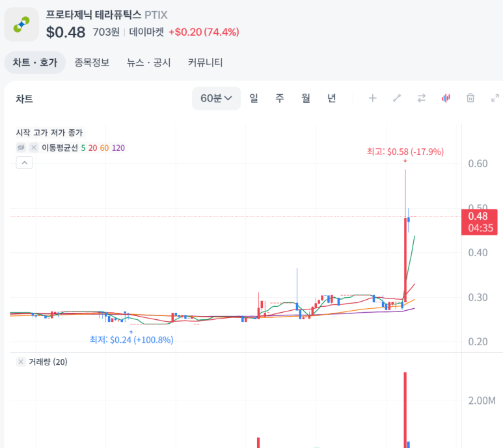
Task: Click the 5-period moving average value
Action: (83, 148)
